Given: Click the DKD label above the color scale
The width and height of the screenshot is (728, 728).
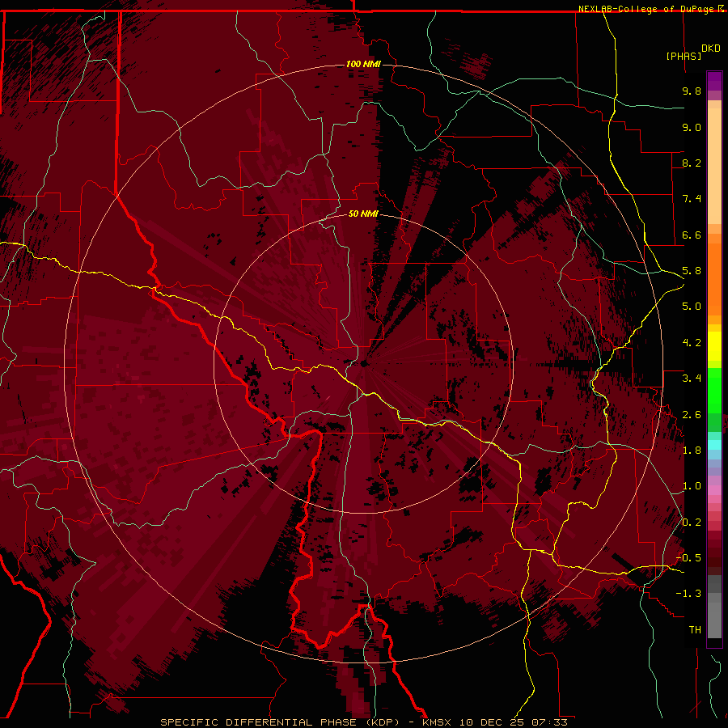Looking at the screenshot, I should click(x=710, y=49).
